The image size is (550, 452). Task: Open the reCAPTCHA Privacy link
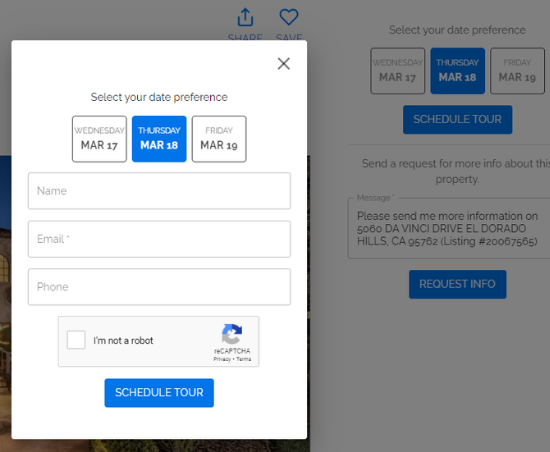(222, 359)
